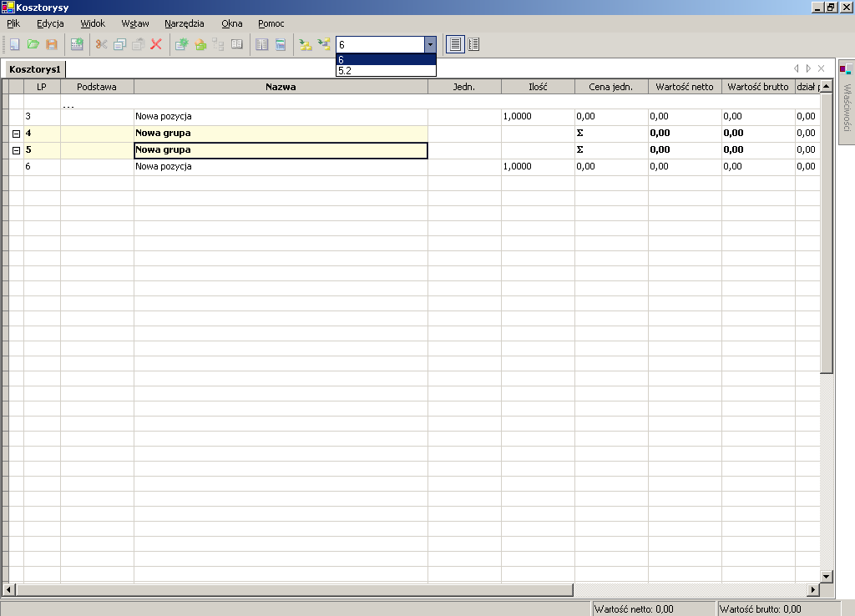Click the 1,0000 quantity in row 6
The image size is (855, 616).
pyautogui.click(x=517, y=166)
